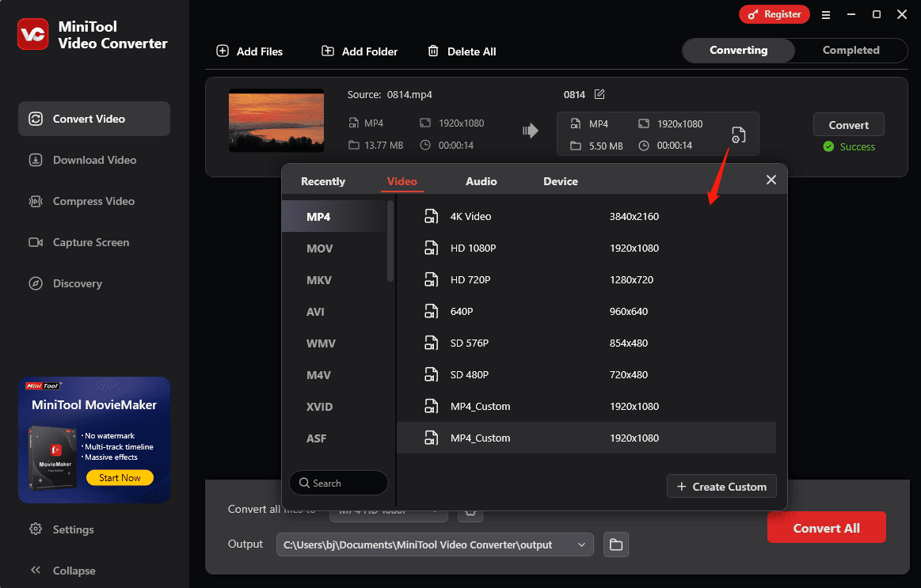The width and height of the screenshot is (921, 588).
Task: Select the Recently tab in format popup
Action: coord(323,181)
